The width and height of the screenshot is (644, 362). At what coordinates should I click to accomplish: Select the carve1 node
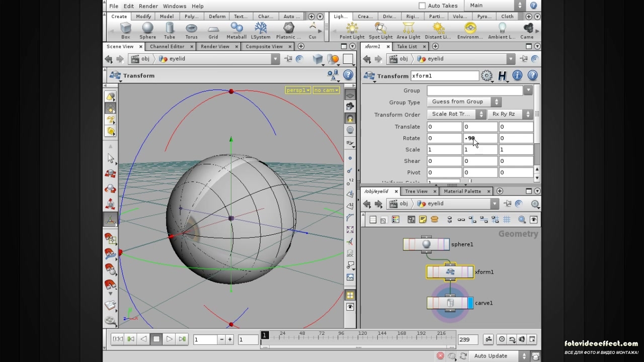coord(450,303)
